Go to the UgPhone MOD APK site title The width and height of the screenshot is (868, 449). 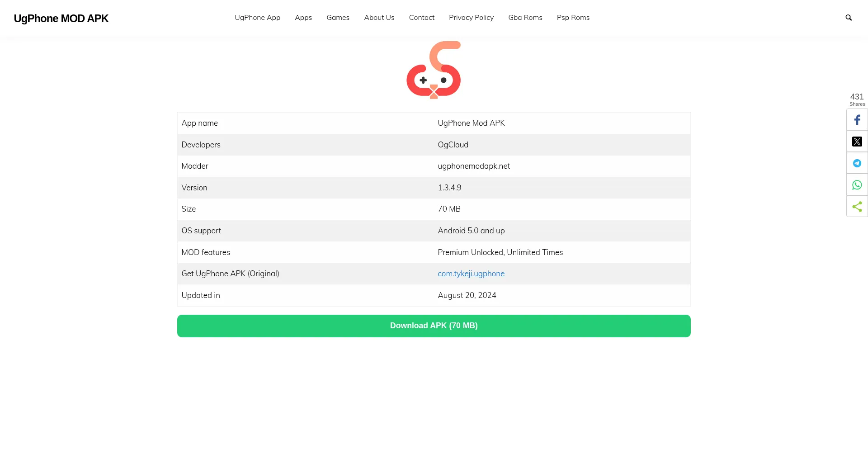pos(61,19)
